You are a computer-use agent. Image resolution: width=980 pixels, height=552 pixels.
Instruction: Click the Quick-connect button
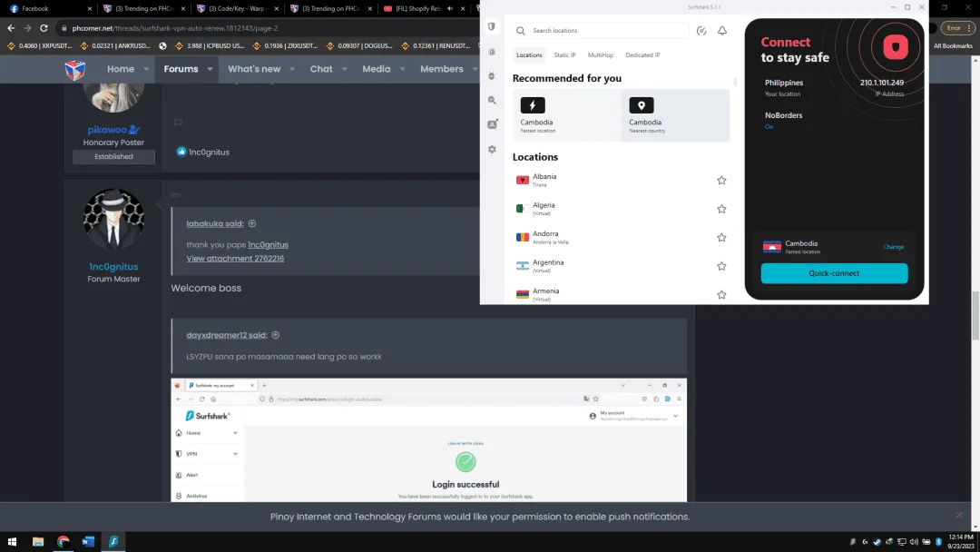834,273
